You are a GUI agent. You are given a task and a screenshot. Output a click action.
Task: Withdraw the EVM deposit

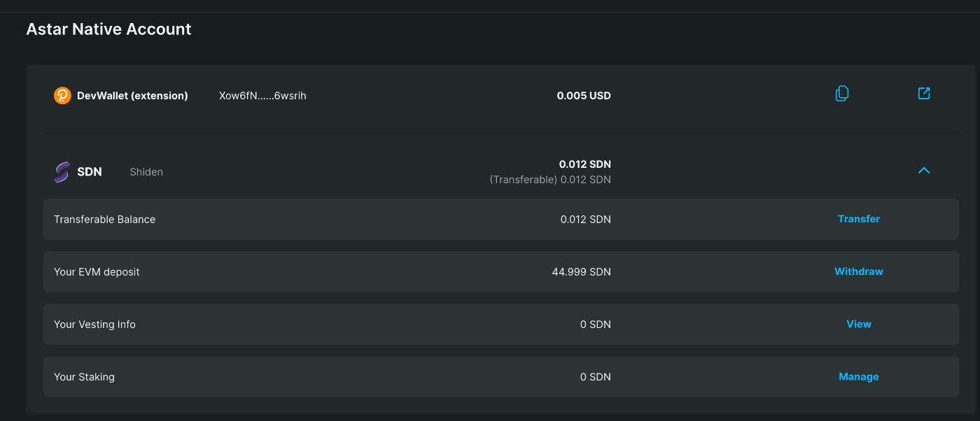(858, 271)
